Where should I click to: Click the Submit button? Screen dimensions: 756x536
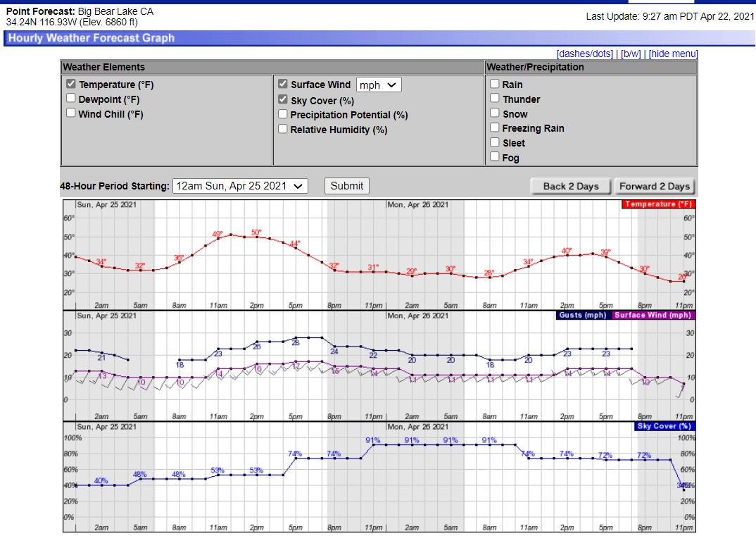point(347,186)
